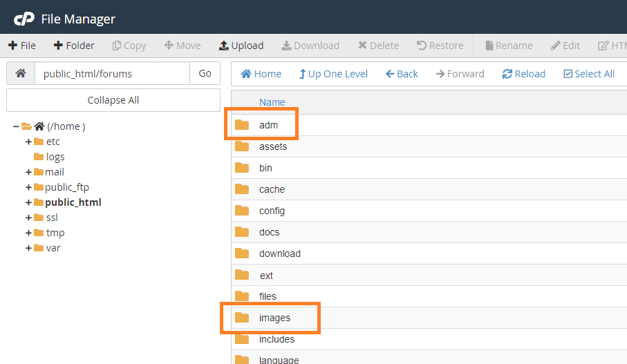The width and height of the screenshot is (627, 364).
Task: Open the adm folder icon
Action: click(x=241, y=125)
